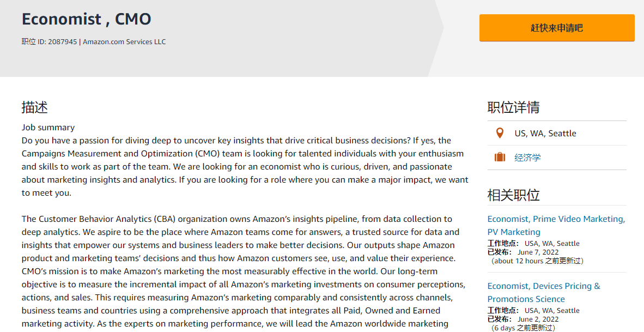Open the 经济学 category link
This screenshot has height=332, width=644.
[x=527, y=158]
